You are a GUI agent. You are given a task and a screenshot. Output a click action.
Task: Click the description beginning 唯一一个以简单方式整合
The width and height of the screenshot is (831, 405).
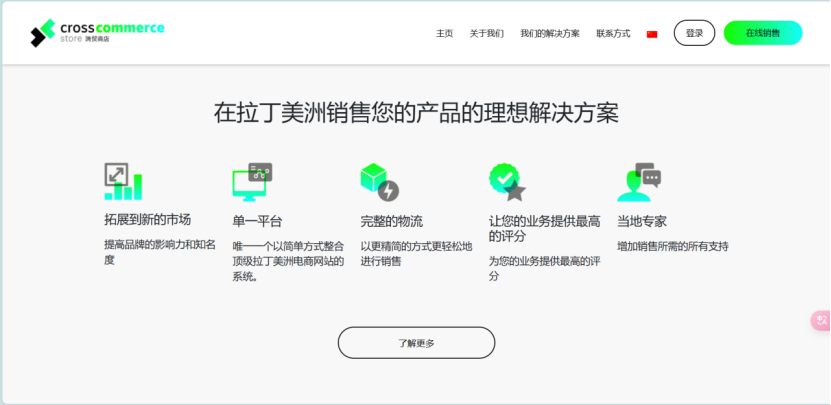click(x=288, y=261)
